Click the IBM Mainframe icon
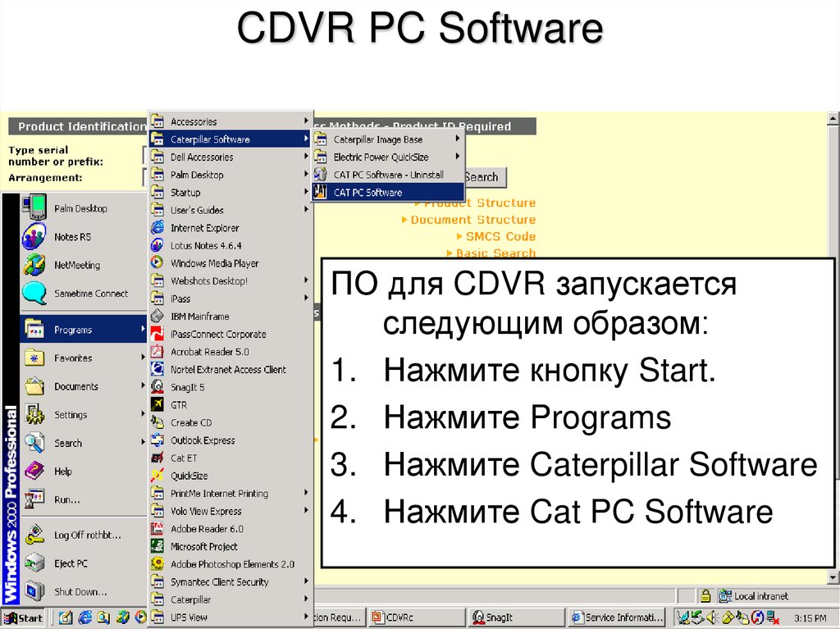Viewport: 840px width, 629px height. [157, 316]
